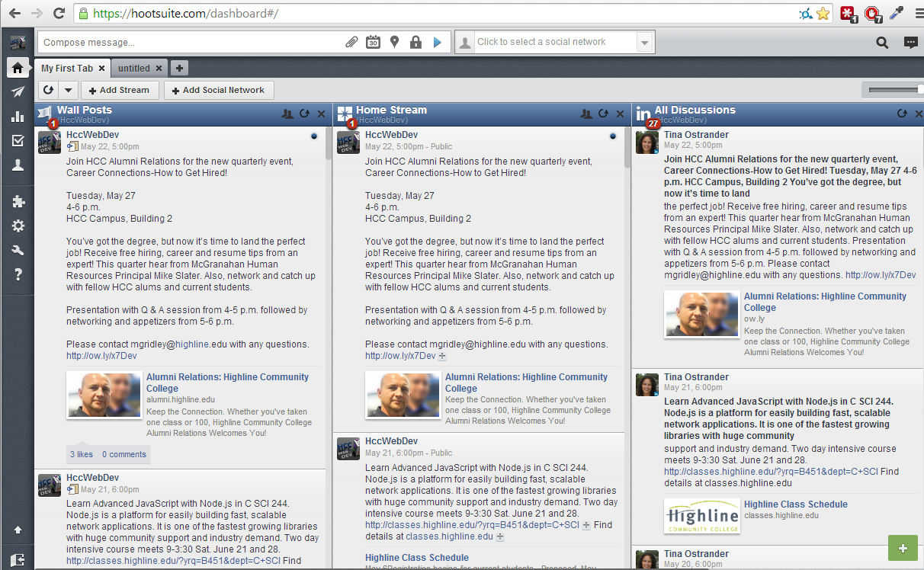The width and height of the screenshot is (924, 570).
Task: Refresh the Wall Posts stream
Action: tap(304, 114)
